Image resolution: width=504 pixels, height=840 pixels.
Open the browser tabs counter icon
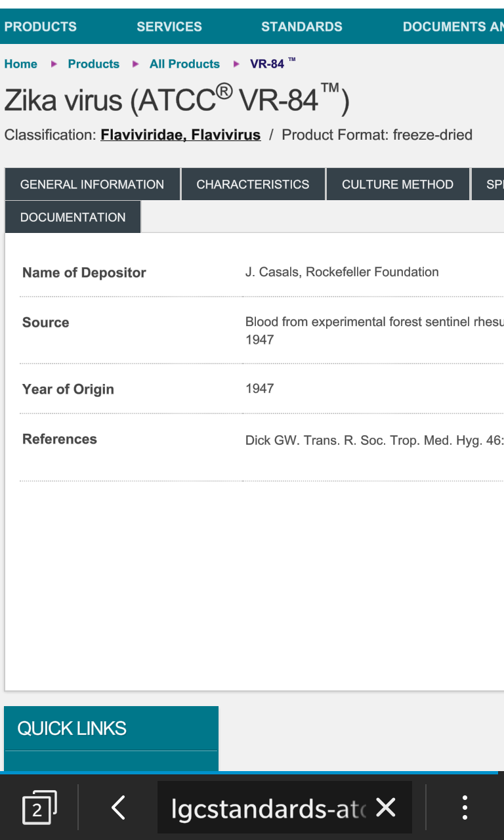(x=39, y=807)
